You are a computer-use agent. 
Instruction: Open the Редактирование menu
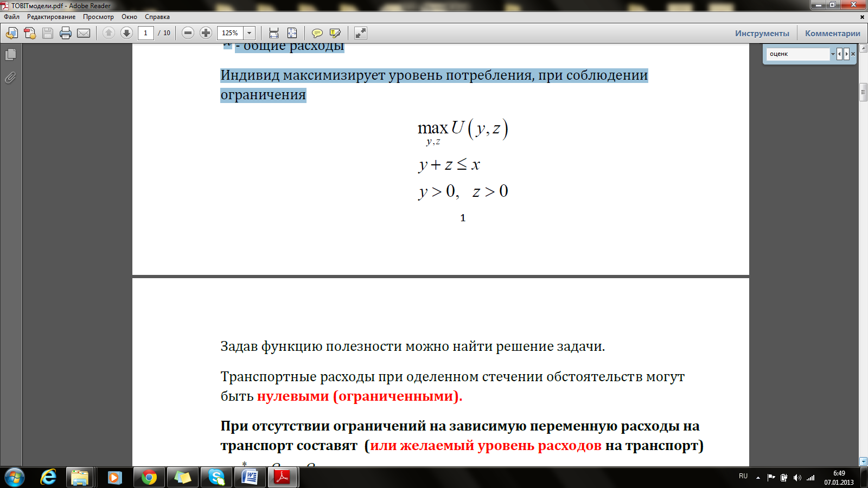tap(52, 17)
